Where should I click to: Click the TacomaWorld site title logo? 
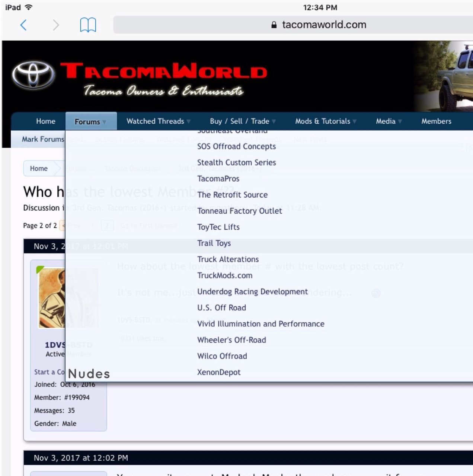(x=164, y=71)
